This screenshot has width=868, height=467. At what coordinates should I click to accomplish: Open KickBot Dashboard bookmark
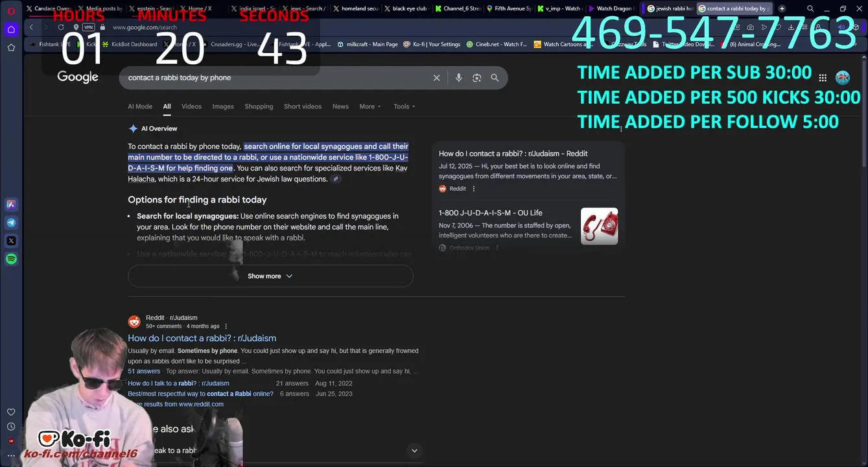point(130,44)
